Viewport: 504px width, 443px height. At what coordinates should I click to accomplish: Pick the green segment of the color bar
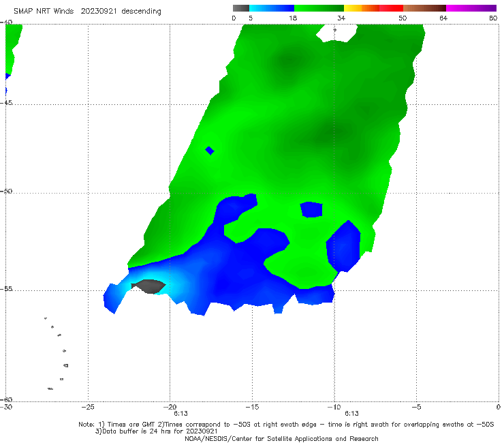pos(319,8)
